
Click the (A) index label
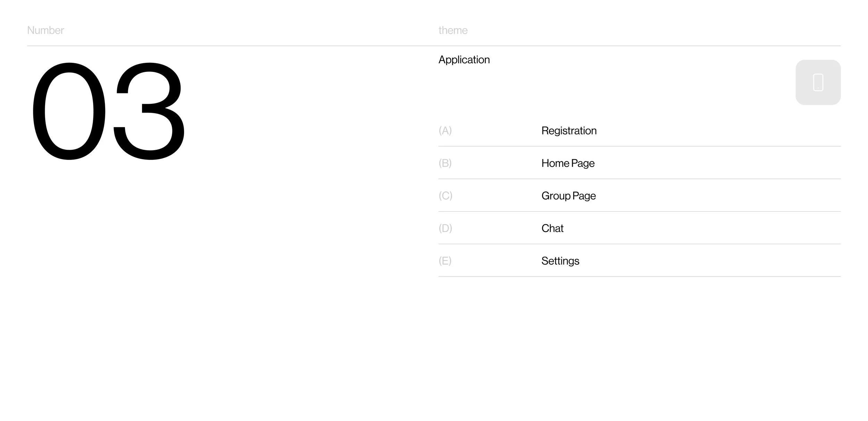pyautogui.click(x=445, y=131)
